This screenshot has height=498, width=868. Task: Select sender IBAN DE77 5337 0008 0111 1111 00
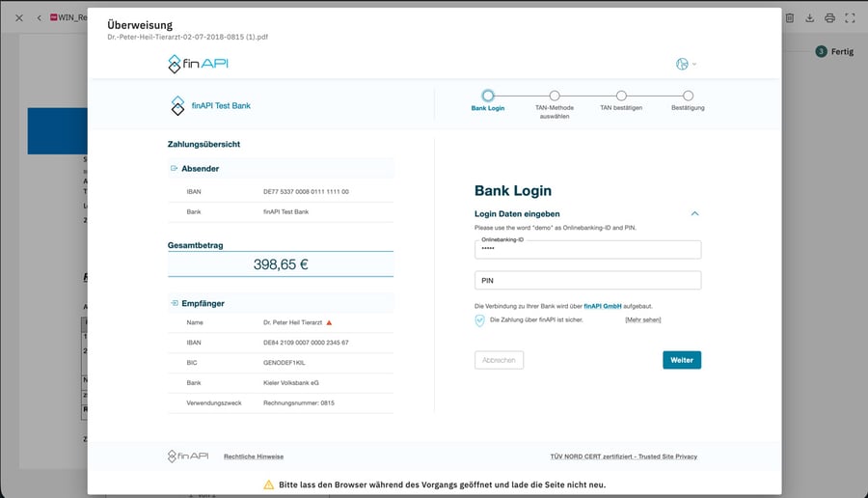[x=306, y=192]
